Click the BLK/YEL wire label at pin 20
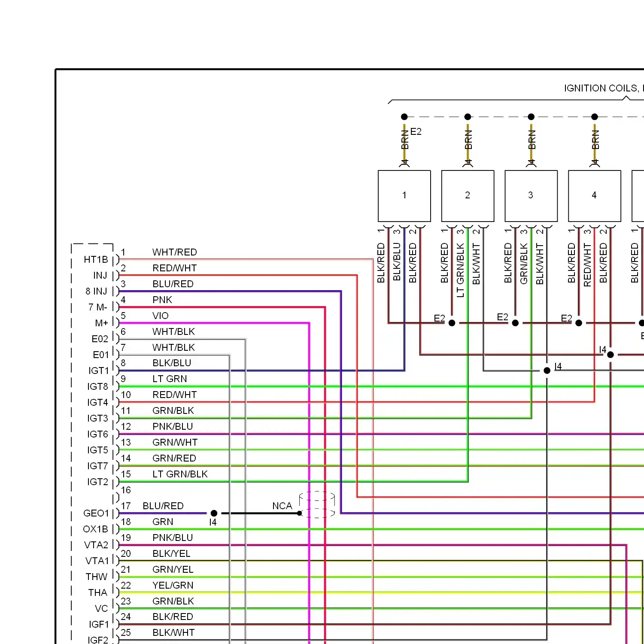The width and height of the screenshot is (644, 644). 171,554
